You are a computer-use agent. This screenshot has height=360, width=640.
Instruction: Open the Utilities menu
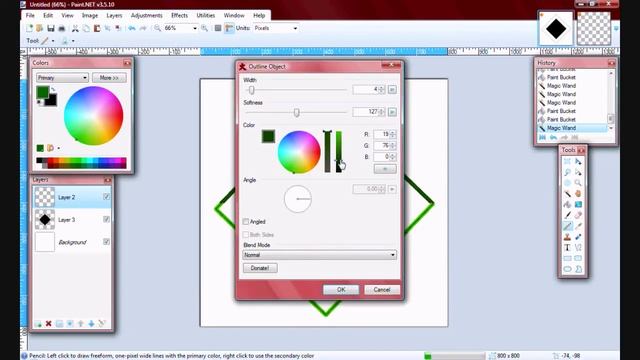(206, 16)
